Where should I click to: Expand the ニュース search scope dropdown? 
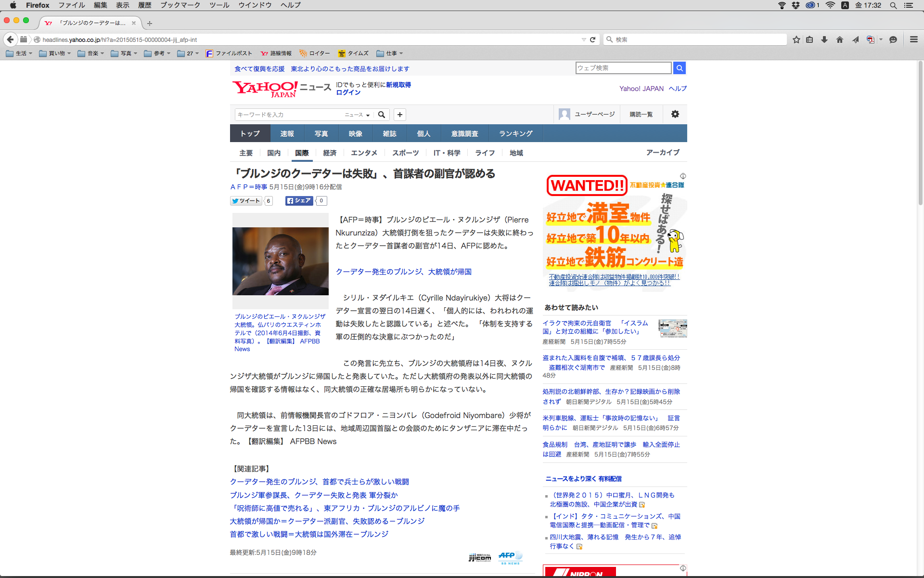pos(357,115)
